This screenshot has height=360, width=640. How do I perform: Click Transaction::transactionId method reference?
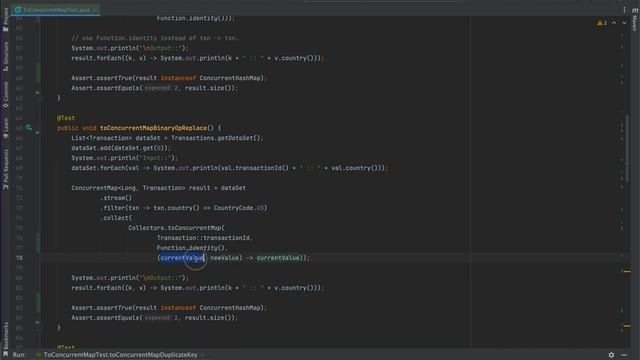203,238
